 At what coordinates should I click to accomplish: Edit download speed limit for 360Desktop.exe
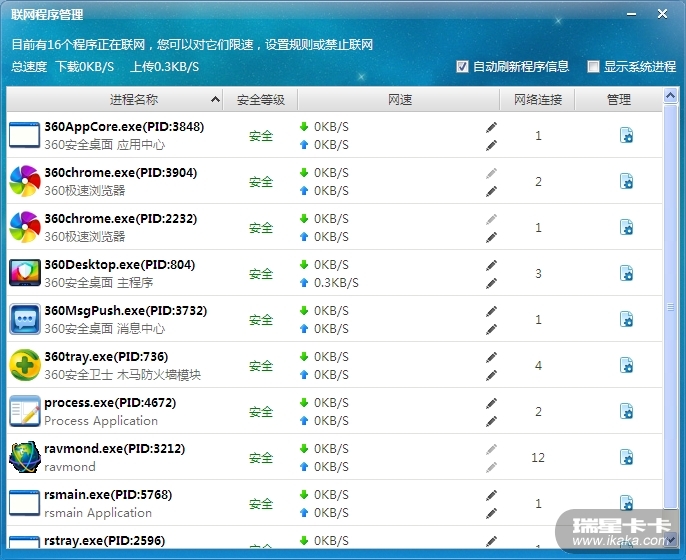pyautogui.click(x=491, y=265)
